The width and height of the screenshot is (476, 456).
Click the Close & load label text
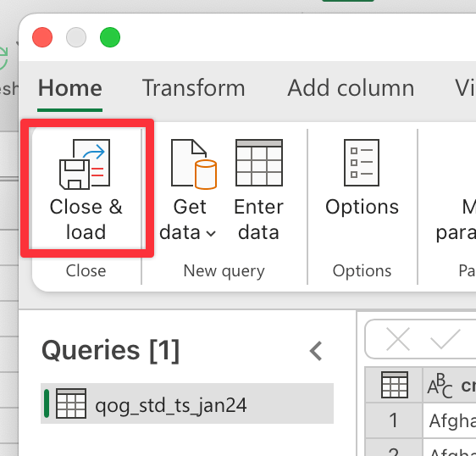coord(86,220)
